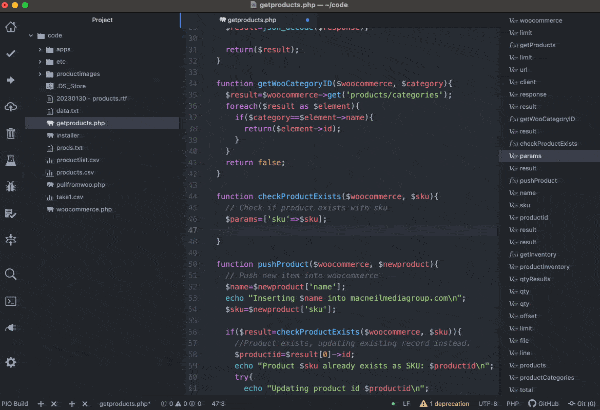Image resolution: width=600 pixels, height=410 pixels.
Task: Expand the apps folder
Action: pos(40,49)
